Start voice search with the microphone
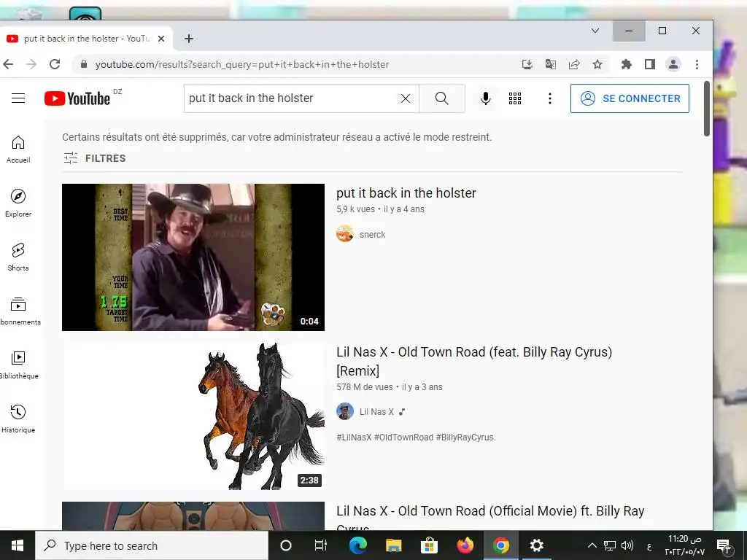Screen dimensions: 747x560 (x=485, y=98)
